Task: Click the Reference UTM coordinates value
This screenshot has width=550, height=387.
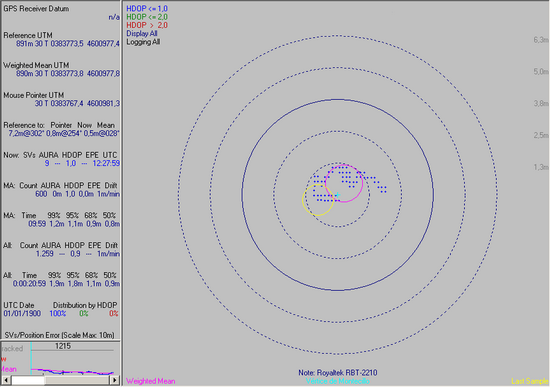Action: click(68, 44)
